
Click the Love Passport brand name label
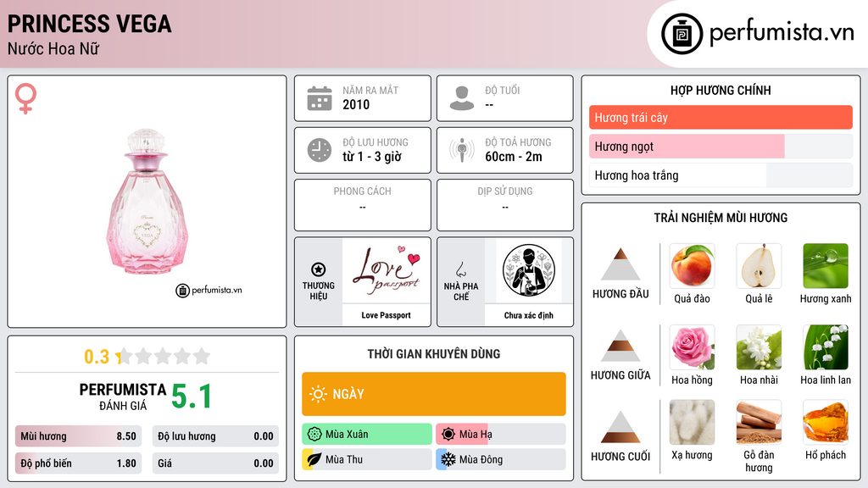(386, 315)
